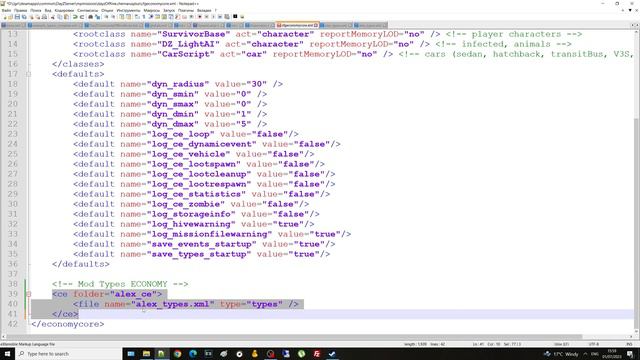
Task: Click "log_hivewarning" on line 32
Action: click(191, 224)
